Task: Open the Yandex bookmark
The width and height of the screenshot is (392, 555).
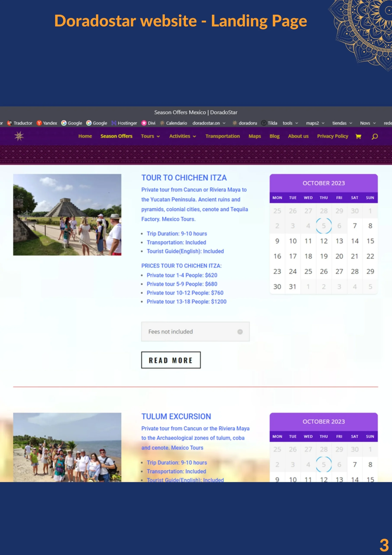Action: click(47, 123)
